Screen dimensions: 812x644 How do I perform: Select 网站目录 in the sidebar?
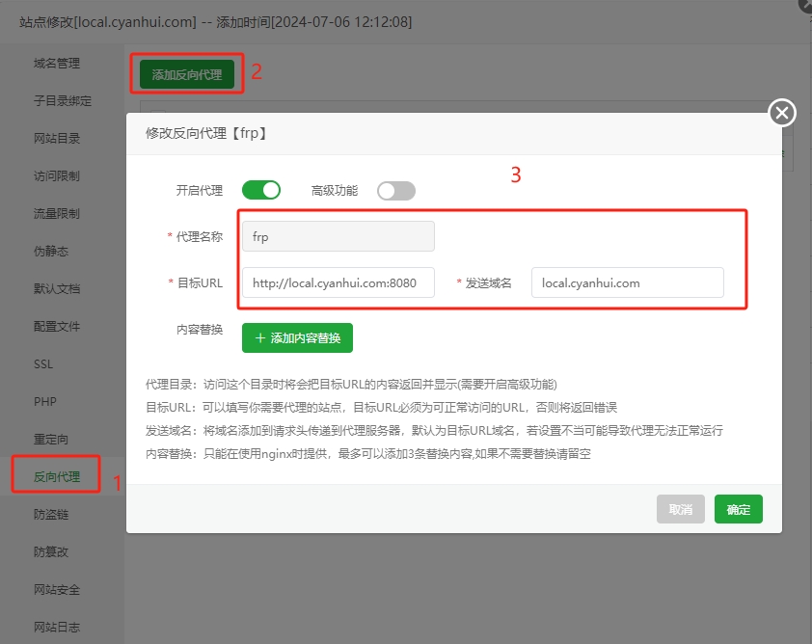pyautogui.click(x=57, y=138)
